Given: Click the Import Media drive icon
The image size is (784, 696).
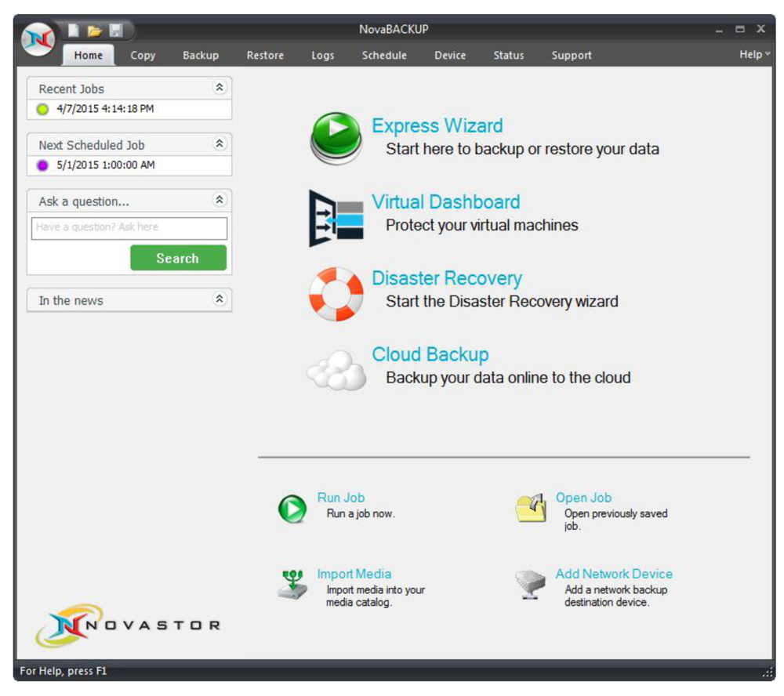Looking at the screenshot, I should tap(292, 584).
